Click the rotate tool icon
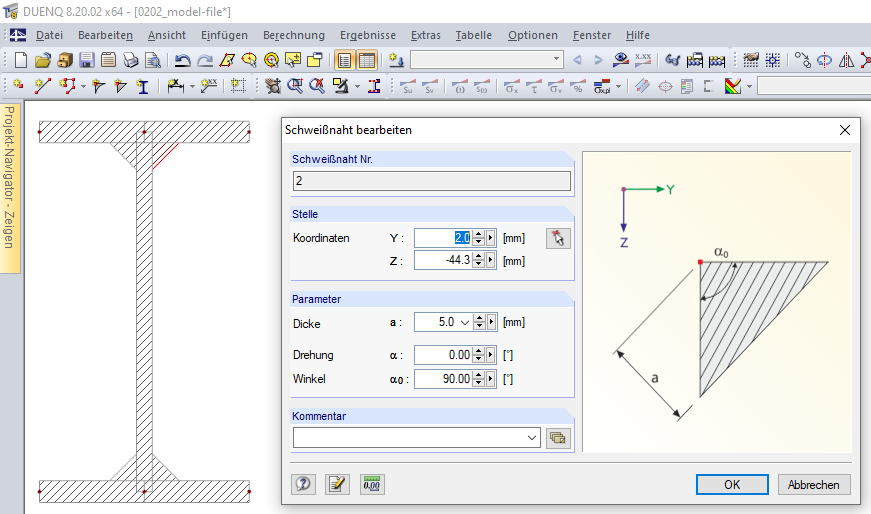Screen dimensions: 871x514 coord(824,60)
